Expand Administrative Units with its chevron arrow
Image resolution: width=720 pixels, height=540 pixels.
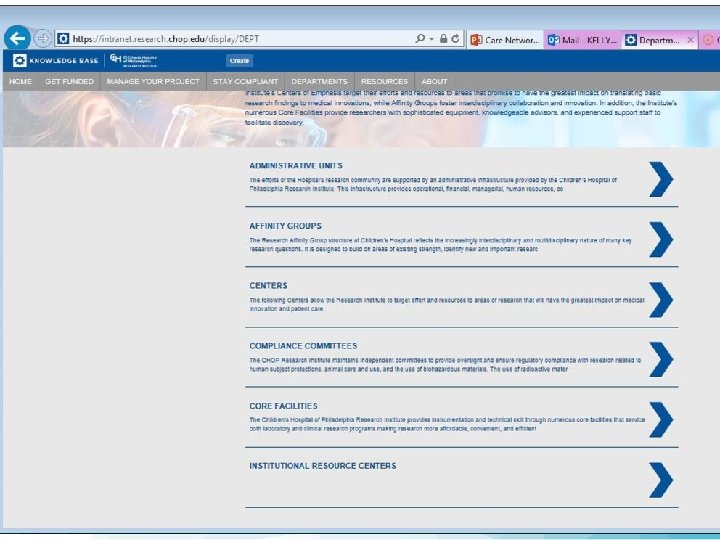click(x=661, y=179)
